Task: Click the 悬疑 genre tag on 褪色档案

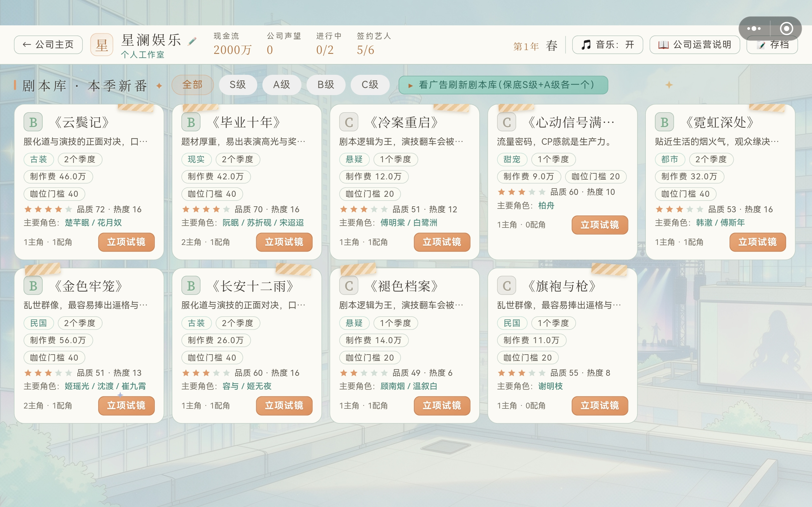Action: coord(354,323)
